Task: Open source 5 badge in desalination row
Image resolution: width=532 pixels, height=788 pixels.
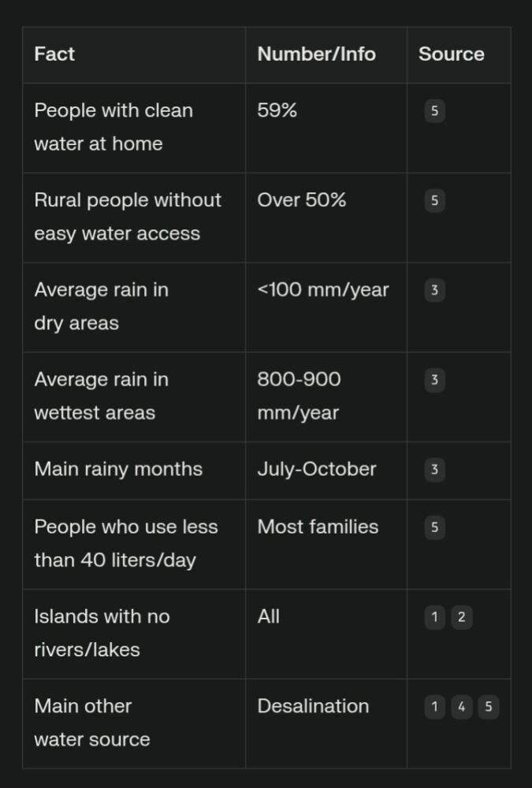Action: click(x=488, y=708)
